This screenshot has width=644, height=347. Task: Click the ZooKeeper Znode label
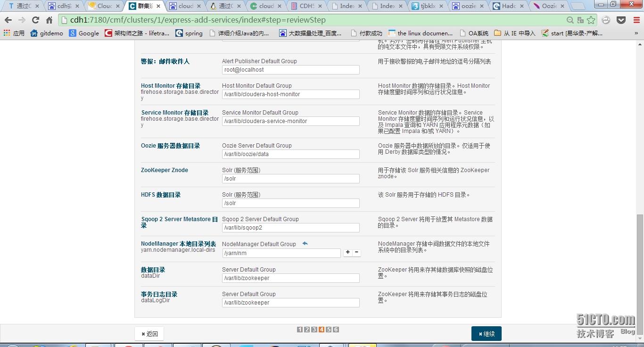click(x=165, y=170)
